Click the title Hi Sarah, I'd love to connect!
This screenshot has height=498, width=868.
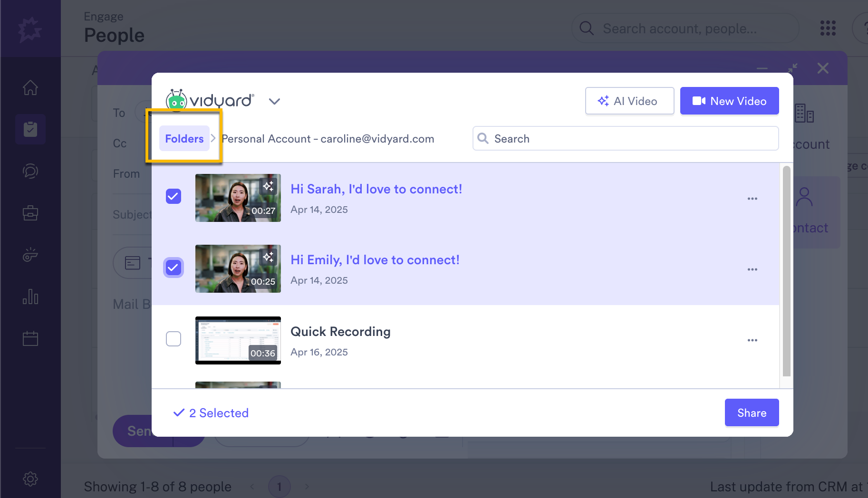[x=376, y=189]
